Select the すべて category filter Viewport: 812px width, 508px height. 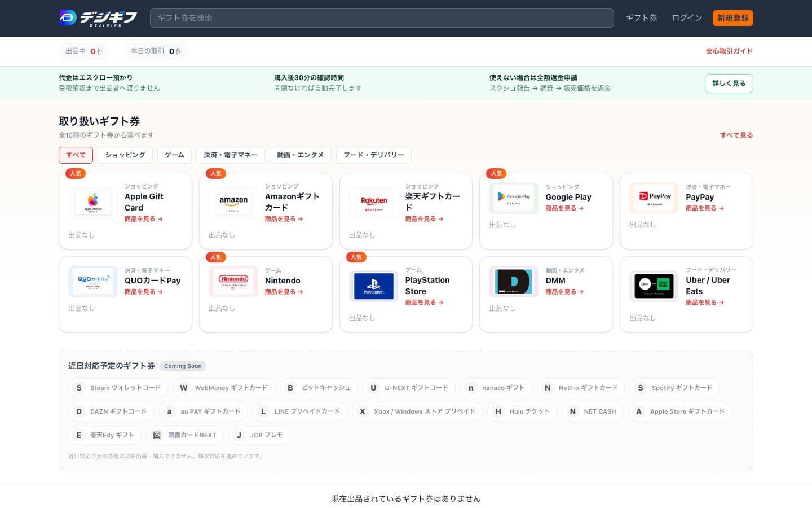click(76, 155)
